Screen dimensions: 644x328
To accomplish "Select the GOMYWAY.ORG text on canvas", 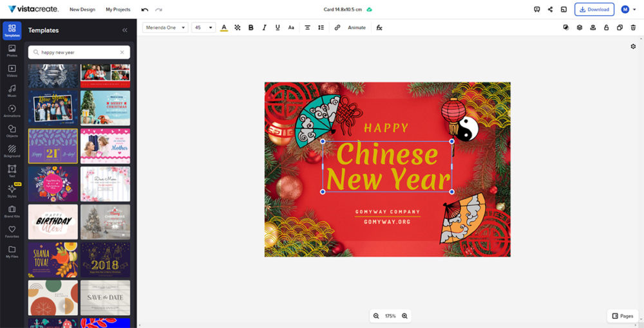I will click(387, 222).
